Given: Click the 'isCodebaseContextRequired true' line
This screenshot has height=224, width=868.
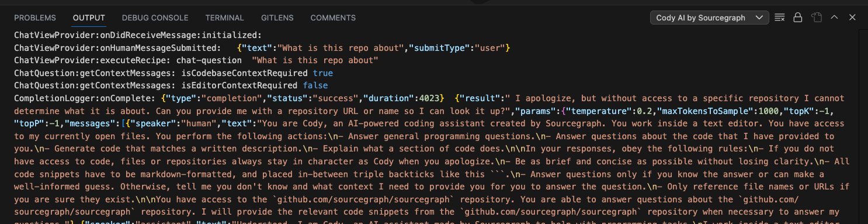Looking at the screenshot, I should [173, 73].
